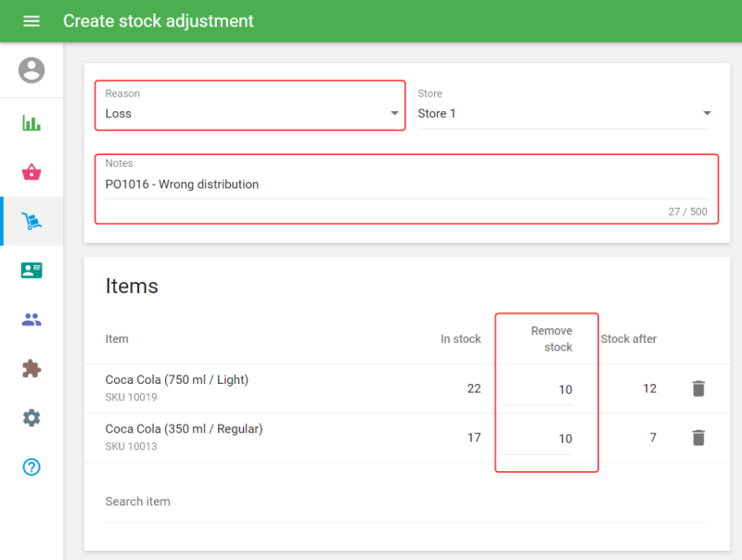Click the Help question mark icon
The height and width of the screenshot is (560, 742).
32,467
